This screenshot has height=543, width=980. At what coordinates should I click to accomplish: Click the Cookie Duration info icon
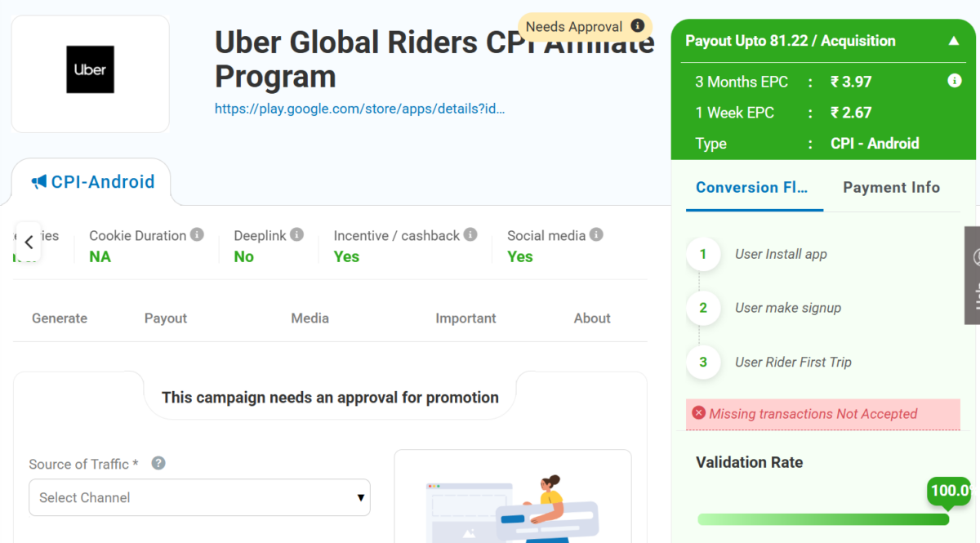[x=197, y=234]
